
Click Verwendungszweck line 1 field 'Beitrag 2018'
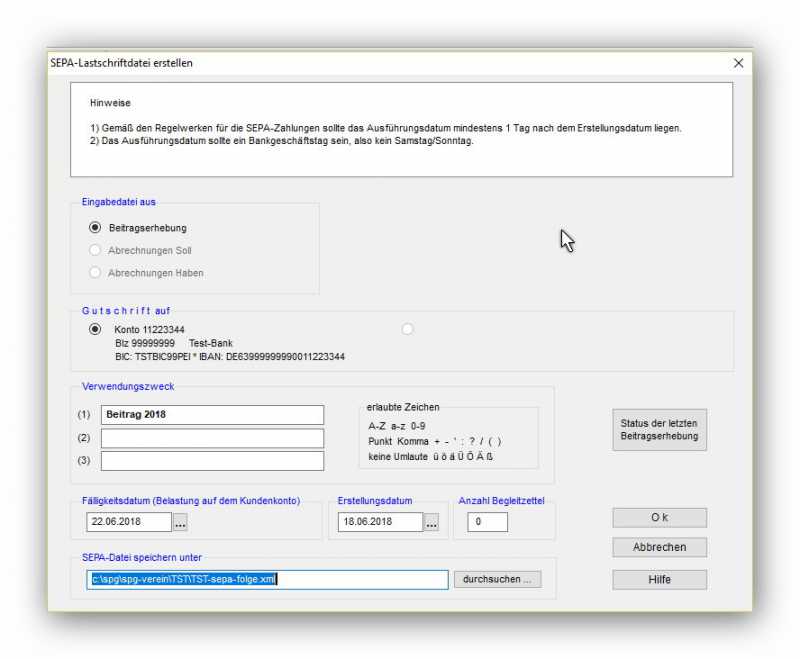click(212, 415)
